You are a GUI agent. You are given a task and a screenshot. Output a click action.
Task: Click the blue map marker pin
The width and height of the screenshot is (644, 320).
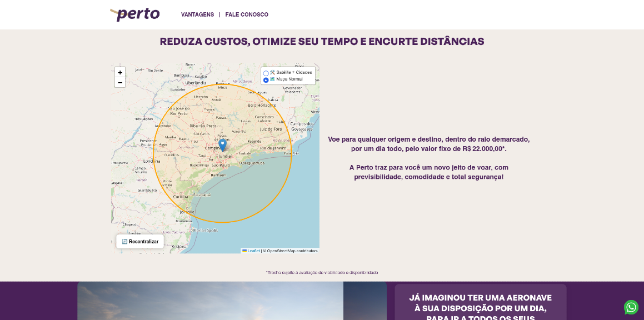[x=222, y=145]
